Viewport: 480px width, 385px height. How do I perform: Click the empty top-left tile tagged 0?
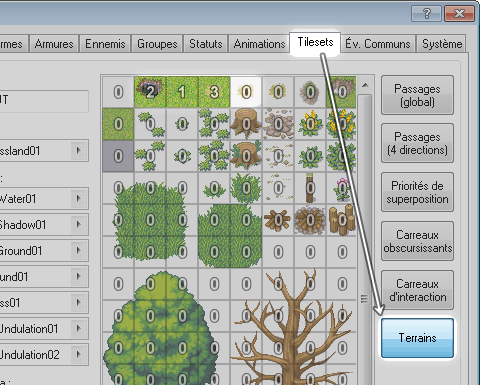118,92
